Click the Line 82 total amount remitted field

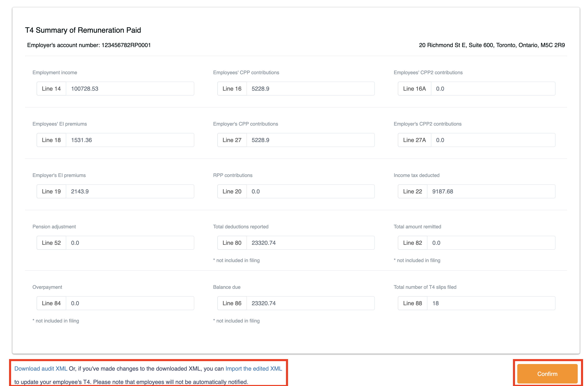491,243
